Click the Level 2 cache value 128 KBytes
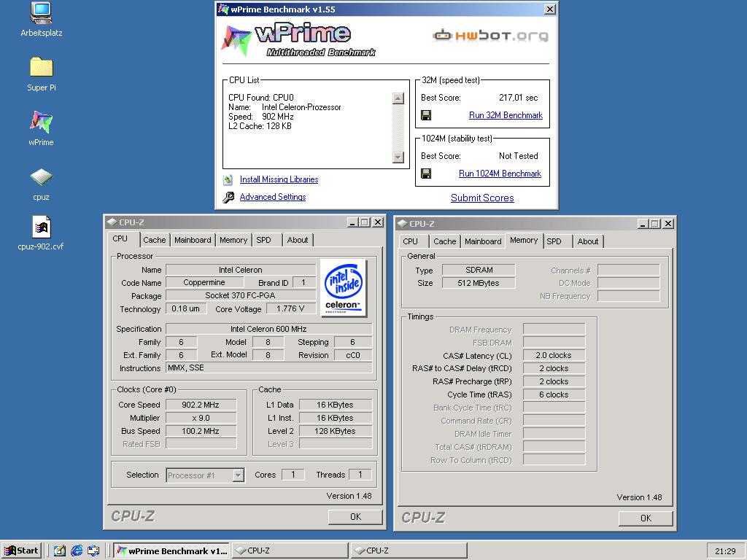The image size is (747, 560). 335,432
